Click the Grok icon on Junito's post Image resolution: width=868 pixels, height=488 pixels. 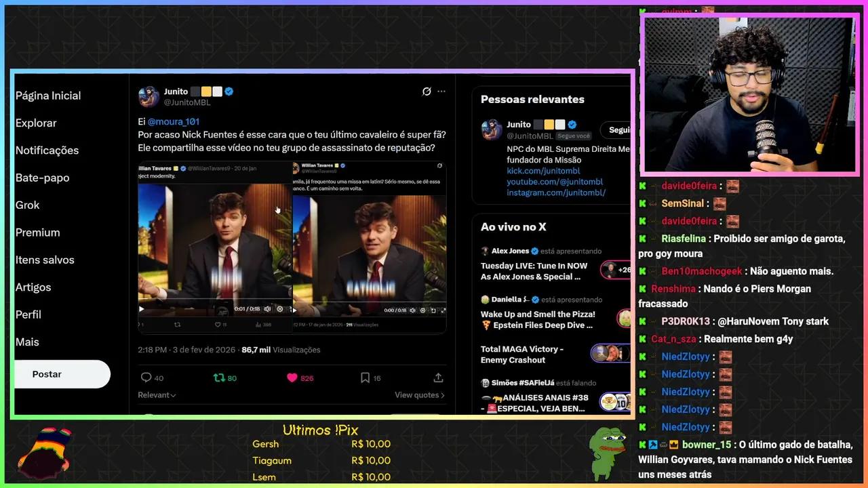(x=427, y=91)
